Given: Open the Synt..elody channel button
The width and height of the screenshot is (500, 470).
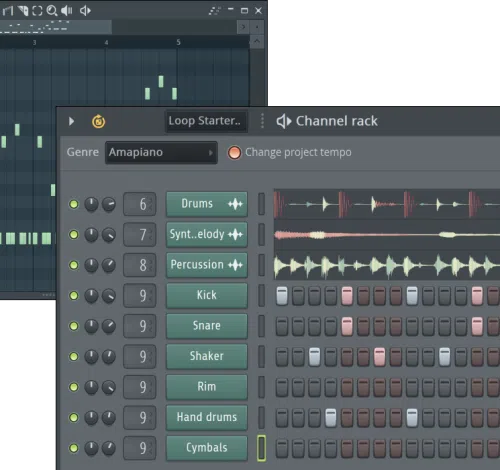Looking at the screenshot, I should (207, 235).
